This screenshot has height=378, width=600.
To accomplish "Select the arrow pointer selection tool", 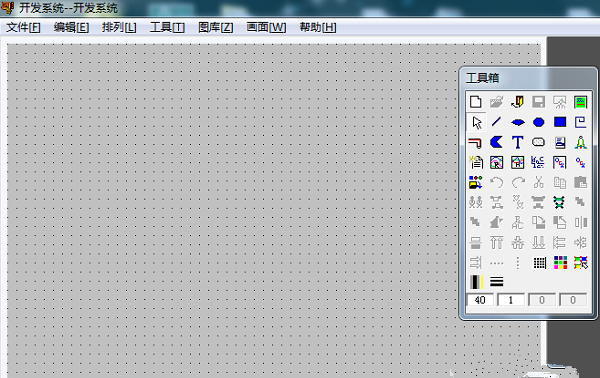I will pos(476,122).
